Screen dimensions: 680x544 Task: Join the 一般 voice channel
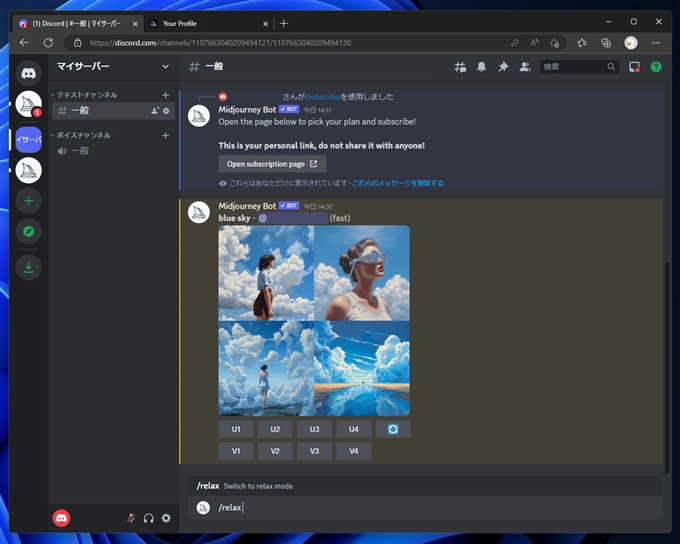[x=114, y=151]
